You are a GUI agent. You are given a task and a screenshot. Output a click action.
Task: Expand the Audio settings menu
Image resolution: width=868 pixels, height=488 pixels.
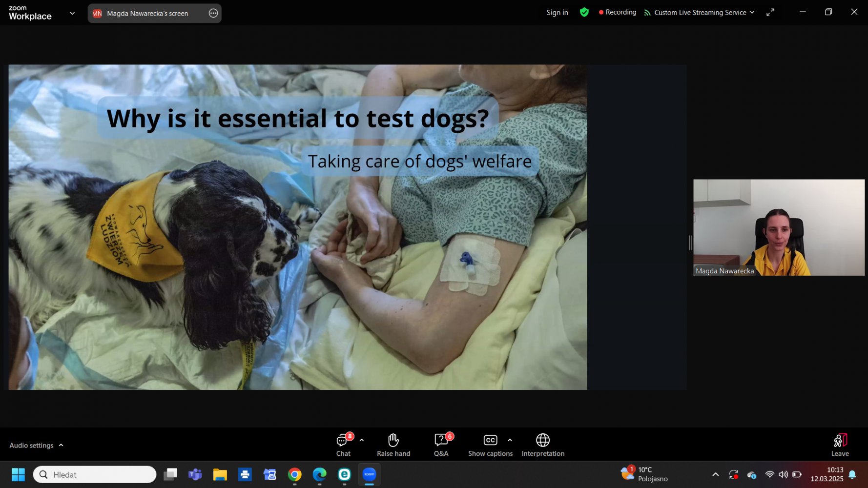click(x=36, y=445)
